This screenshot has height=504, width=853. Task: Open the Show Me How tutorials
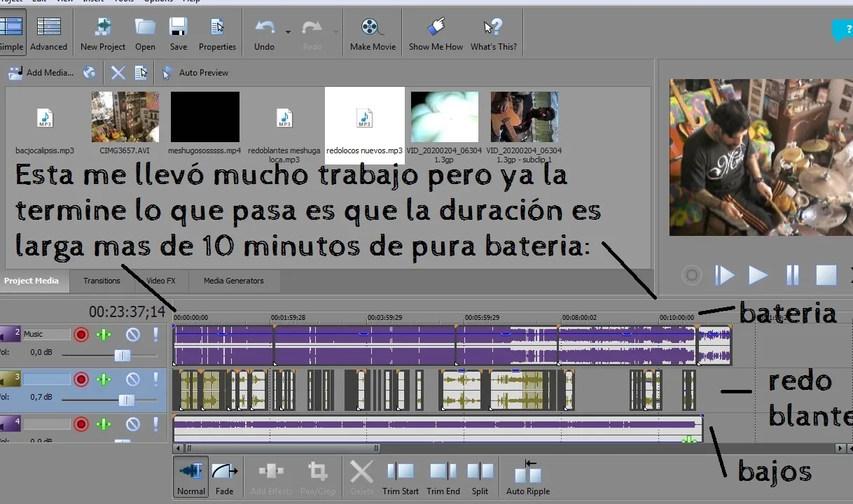point(436,33)
